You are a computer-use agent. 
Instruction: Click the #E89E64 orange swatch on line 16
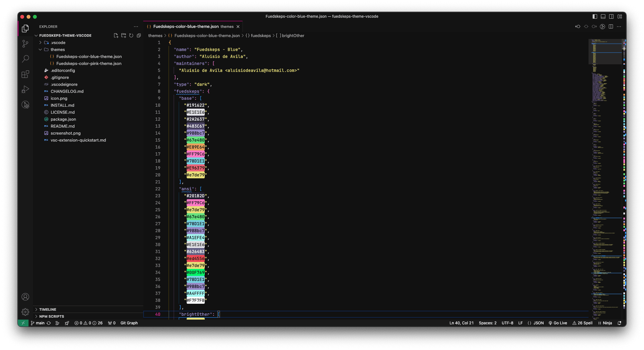(196, 147)
